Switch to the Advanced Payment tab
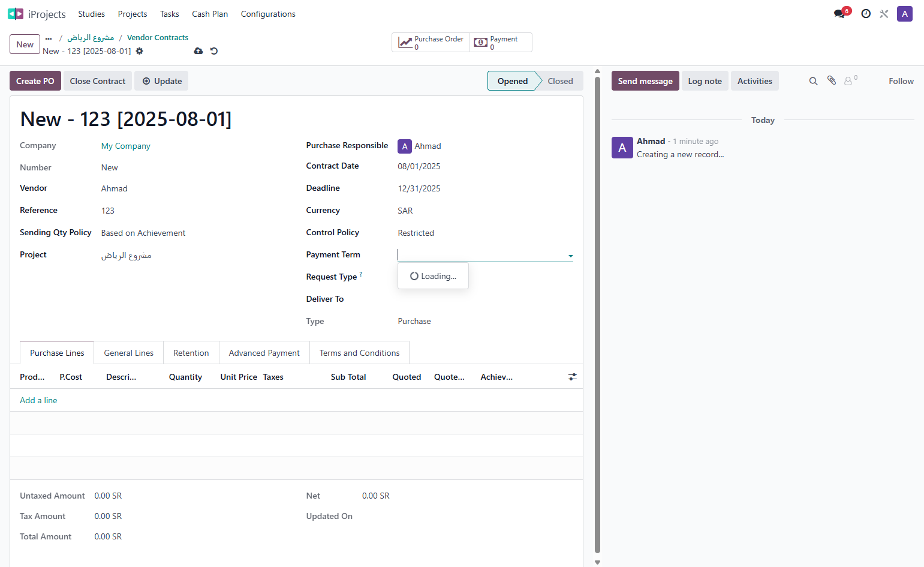Screen dimensions: 924x567 click(264, 353)
